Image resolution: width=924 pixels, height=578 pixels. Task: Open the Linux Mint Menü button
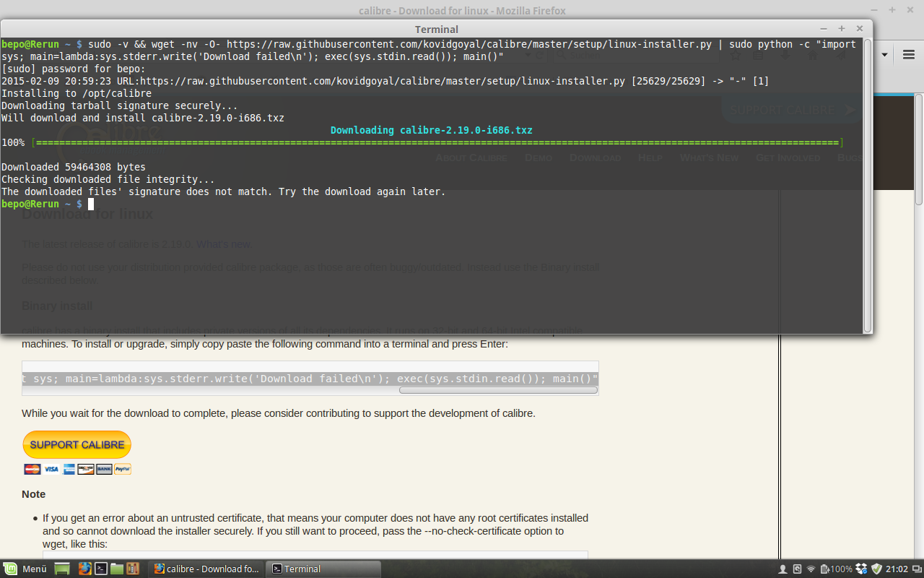[x=25, y=569]
